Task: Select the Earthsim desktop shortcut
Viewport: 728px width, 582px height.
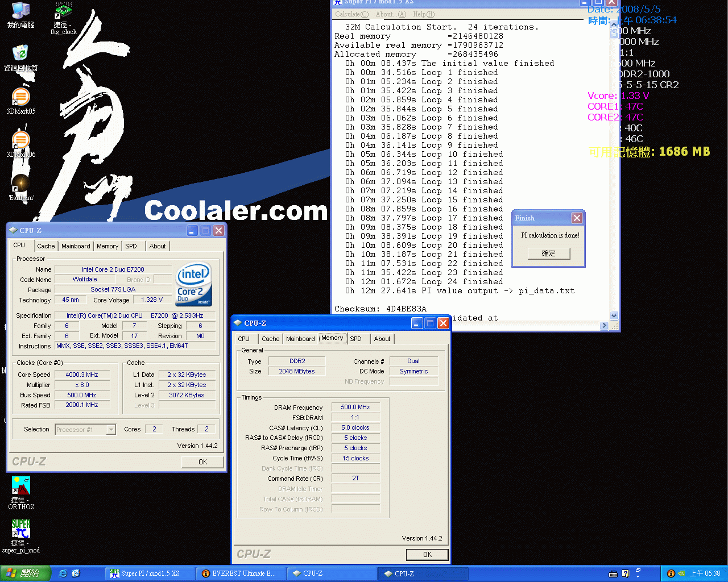Action: click(x=21, y=188)
